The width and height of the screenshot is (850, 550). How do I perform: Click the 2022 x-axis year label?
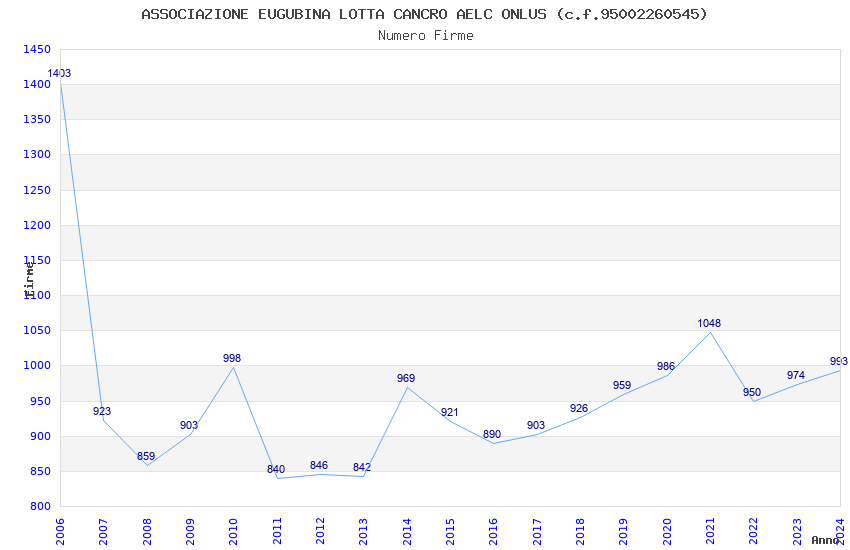pyautogui.click(x=754, y=532)
